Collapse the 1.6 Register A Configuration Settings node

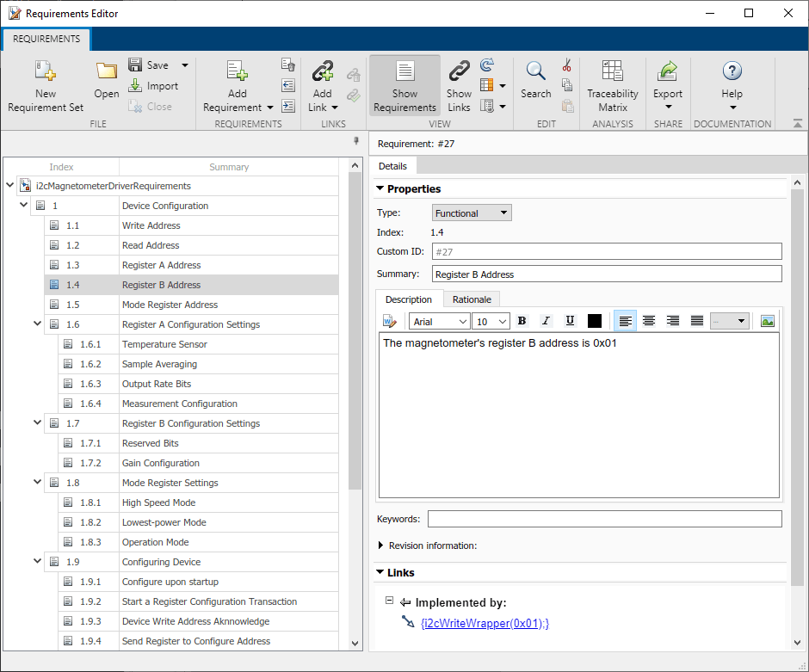point(37,324)
